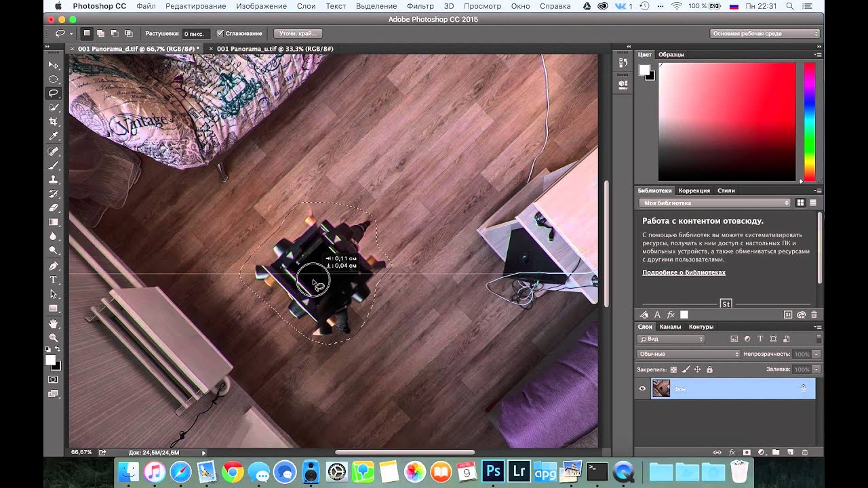
Task: Click the foreground color swatch in toolbox
Action: coord(50,361)
